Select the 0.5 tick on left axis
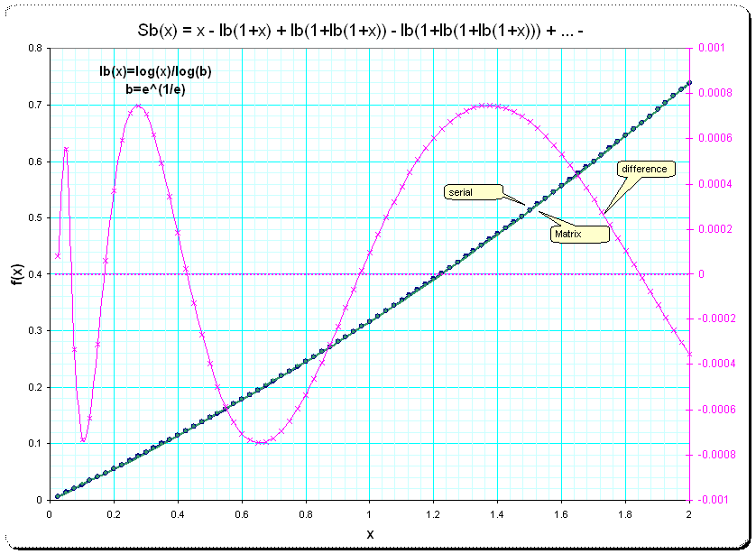The width and height of the screenshot is (756, 554). click(36, 217)
